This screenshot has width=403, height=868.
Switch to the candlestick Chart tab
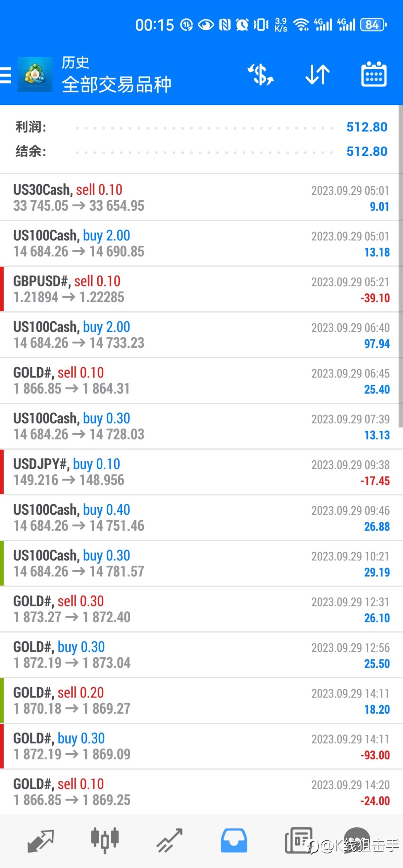click(x=105, y=840)
